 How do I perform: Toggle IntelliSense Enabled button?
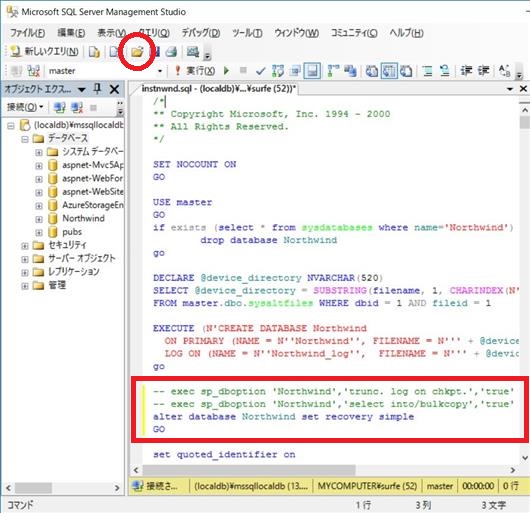click(x=312, y=71)
